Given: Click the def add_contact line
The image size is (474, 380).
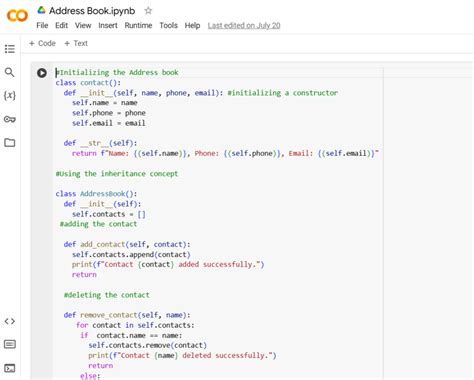Looking at the screenshot, I should pyautogui.click(x=127, y=244).
